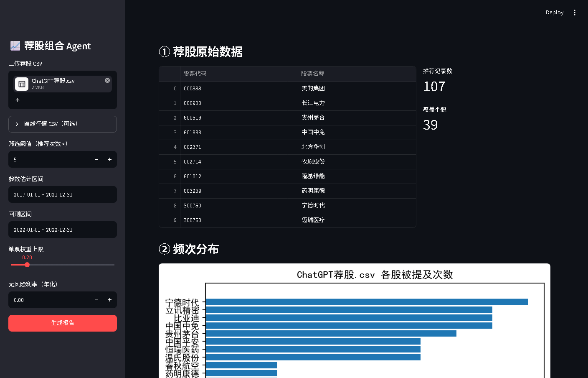588x378 pixels.
Task: Remove the uploaded ChatGPT荐股.csv file
Action: (107, 80)
